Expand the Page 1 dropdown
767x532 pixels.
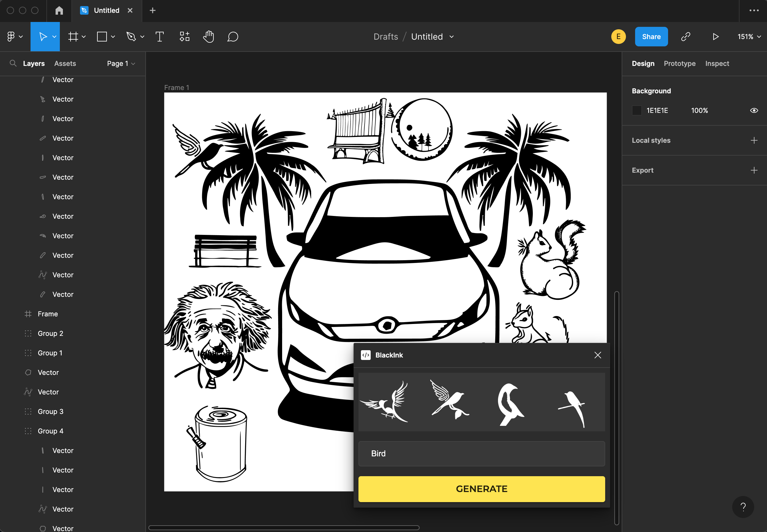121,63
